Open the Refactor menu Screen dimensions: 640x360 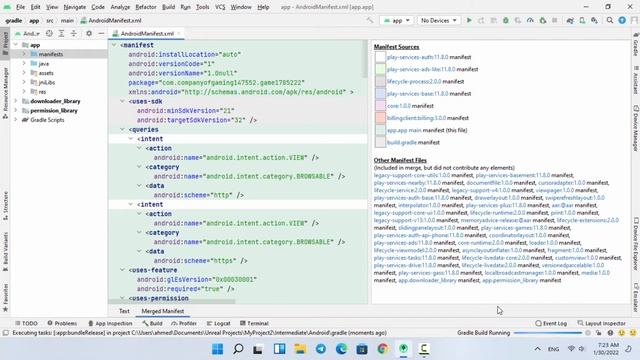(x=146, y=7)
